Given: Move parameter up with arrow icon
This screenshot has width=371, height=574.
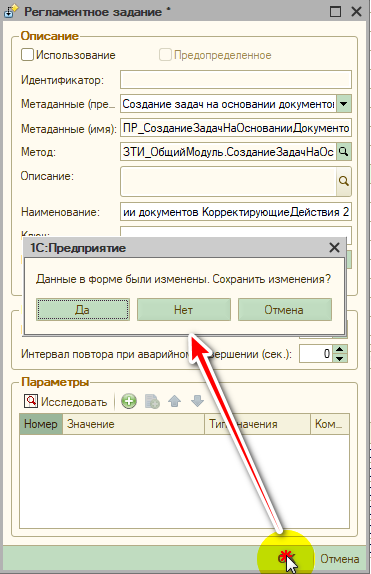Looking at the screenshot, I should pos(175,401).
